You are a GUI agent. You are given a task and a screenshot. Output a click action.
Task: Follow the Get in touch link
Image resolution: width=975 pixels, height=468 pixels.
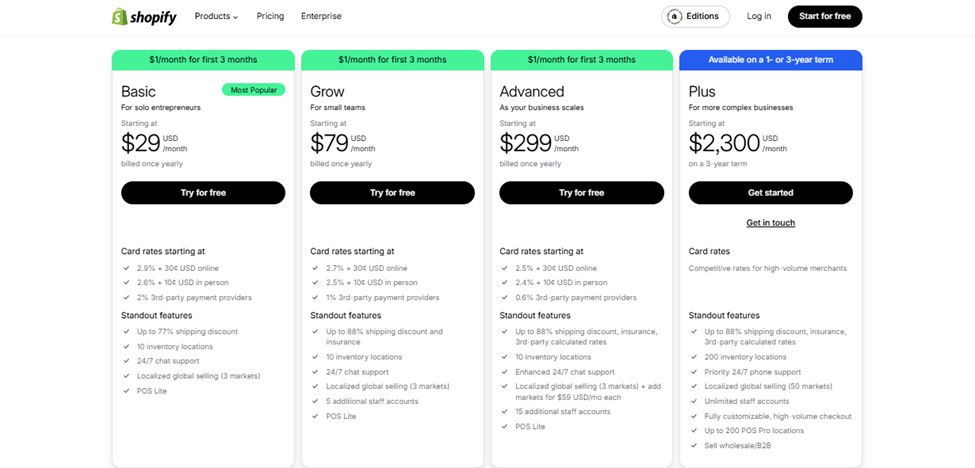click(x=770, y=223)
